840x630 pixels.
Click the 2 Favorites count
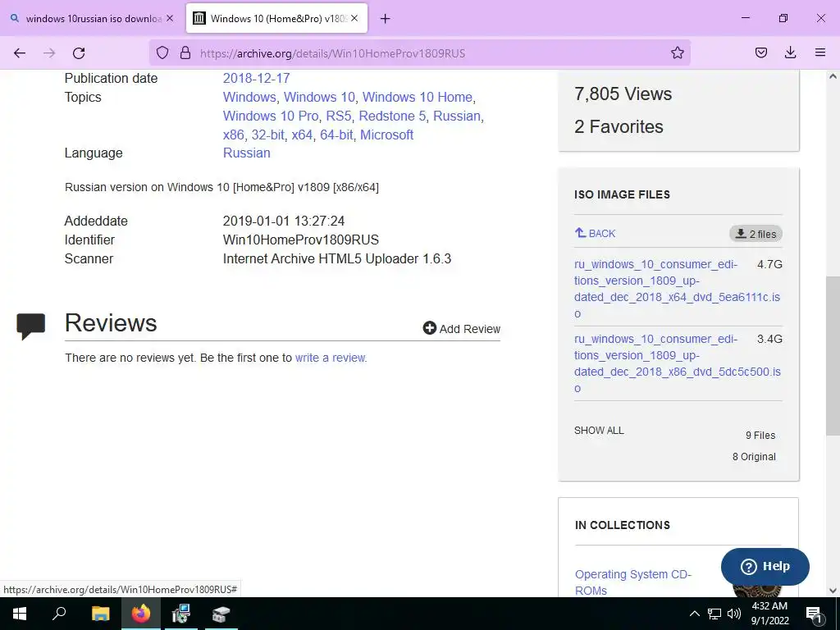point(619,126)
